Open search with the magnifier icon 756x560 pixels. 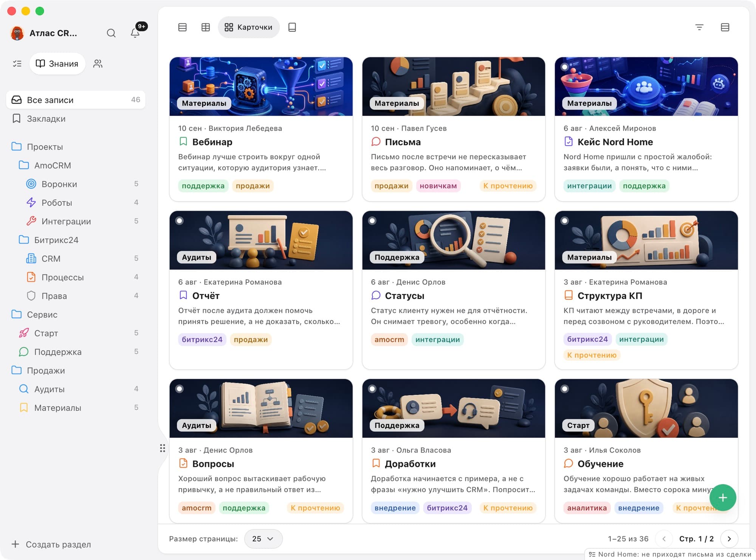click(111, 33)
